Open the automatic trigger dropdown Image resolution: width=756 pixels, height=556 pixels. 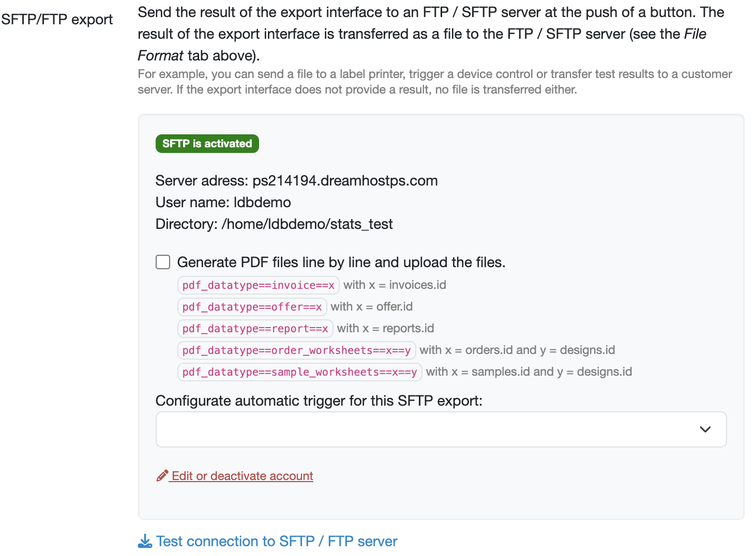click(441, 429)
